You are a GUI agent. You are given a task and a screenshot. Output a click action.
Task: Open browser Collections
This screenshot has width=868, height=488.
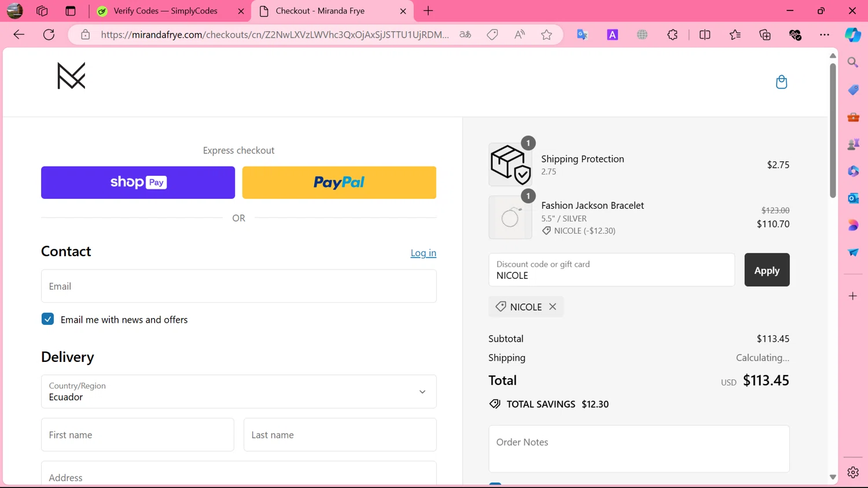pyautogui.click(x=765, y=35)
